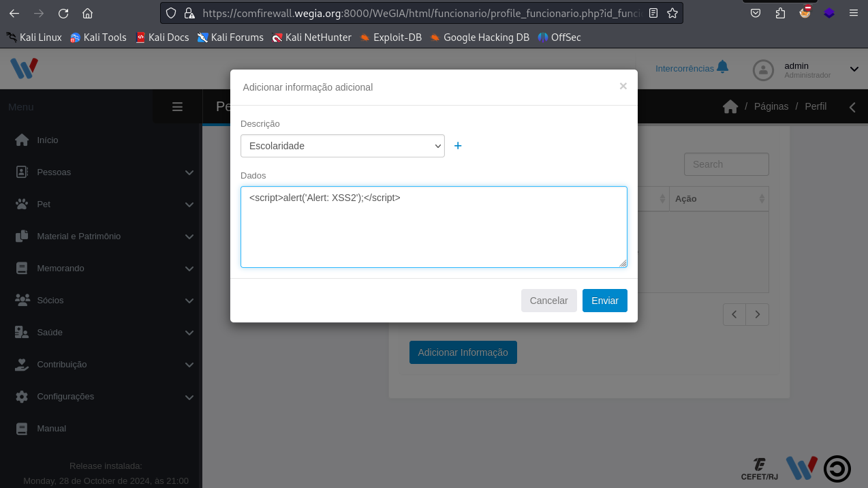Add new description with plus icon
Screen dimensions: 868x488
pos(458,146)
